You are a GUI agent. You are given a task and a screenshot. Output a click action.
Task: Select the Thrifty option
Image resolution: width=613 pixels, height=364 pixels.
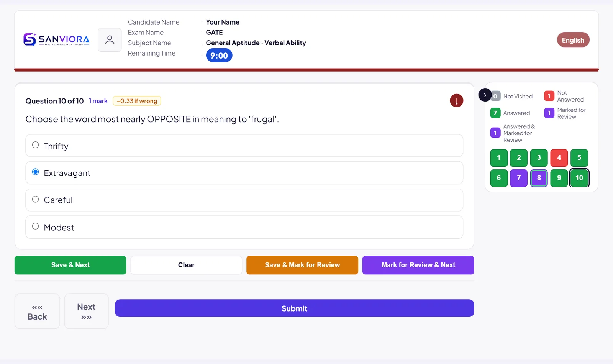coord(244,146)
